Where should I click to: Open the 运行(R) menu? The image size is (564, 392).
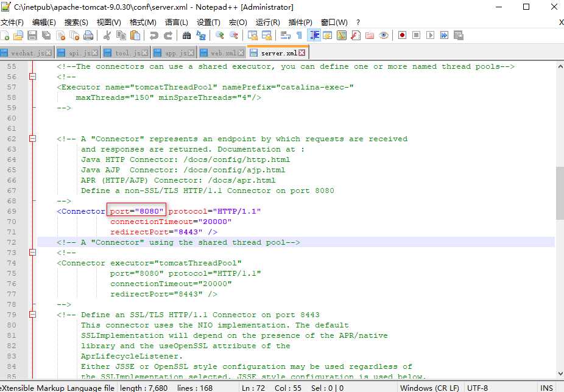[x=267, y=23]
